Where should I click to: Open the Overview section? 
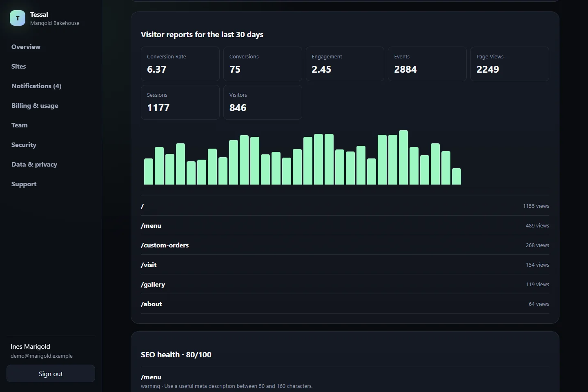(26, 47)
